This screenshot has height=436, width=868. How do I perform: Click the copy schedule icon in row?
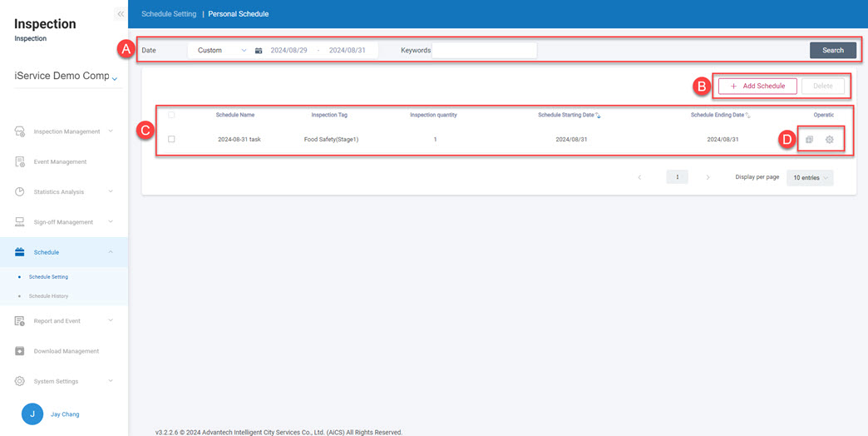tap(809, 140)
